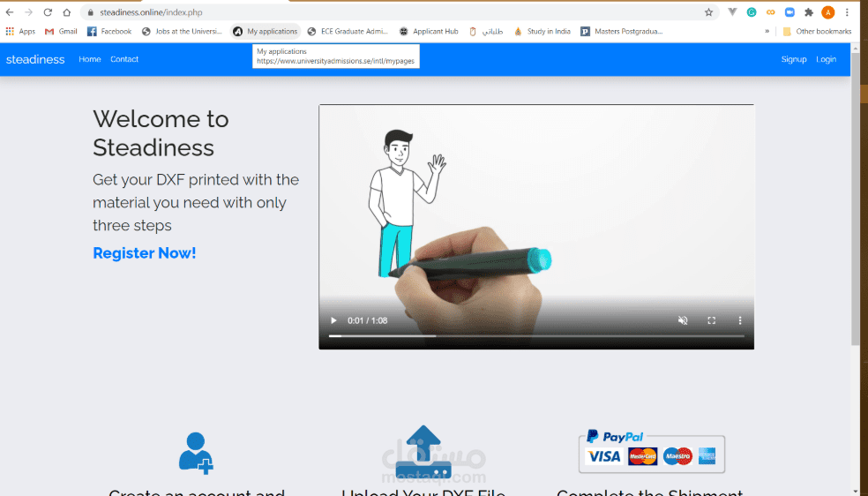Click the steadiness brand logo text
The image size is (868, 496).
35,59
